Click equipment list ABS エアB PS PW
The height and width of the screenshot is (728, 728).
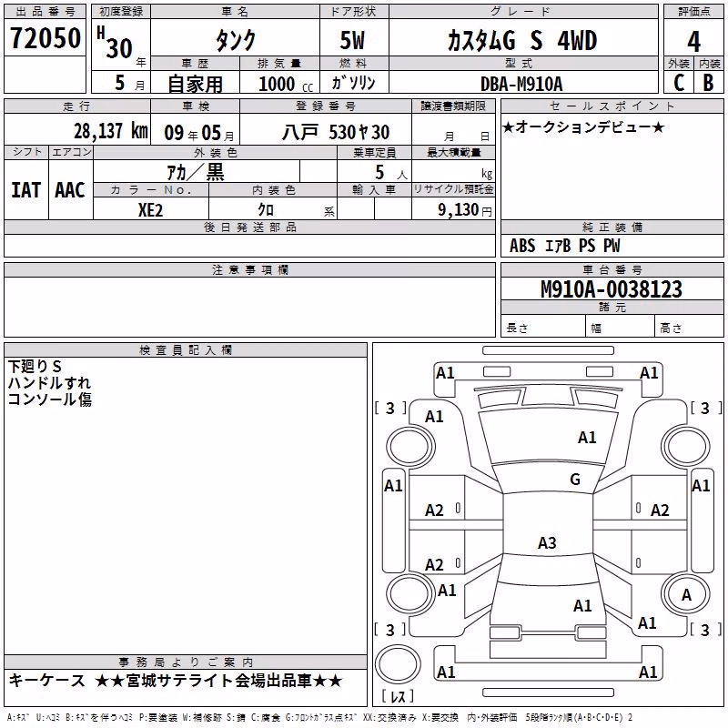pyautogui.click(x=564, y=246)
